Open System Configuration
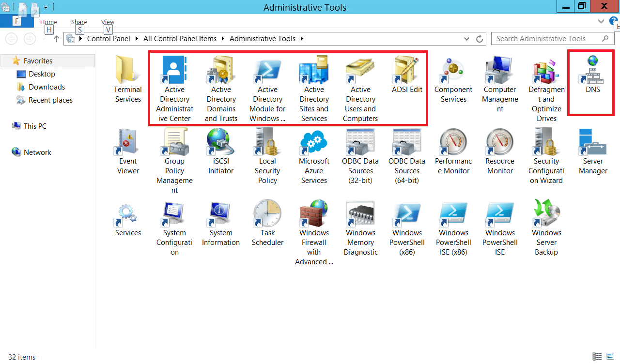620x364 pixels. point(174,228)
